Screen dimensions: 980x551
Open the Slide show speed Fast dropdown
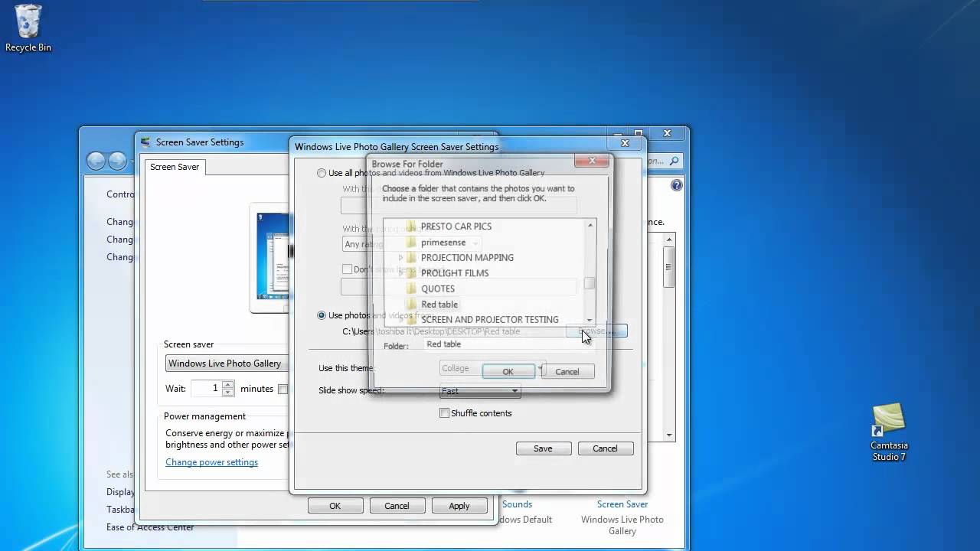[480, 391]
